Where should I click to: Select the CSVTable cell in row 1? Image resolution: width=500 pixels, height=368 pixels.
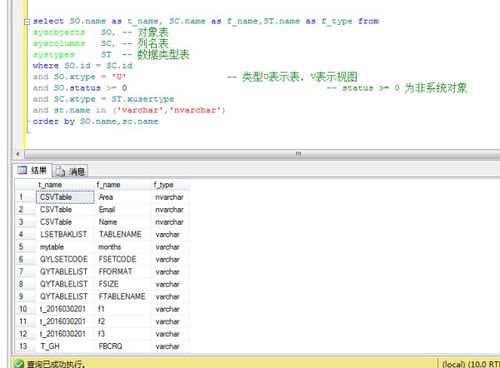pyautogui.click(x=65, y=197)
